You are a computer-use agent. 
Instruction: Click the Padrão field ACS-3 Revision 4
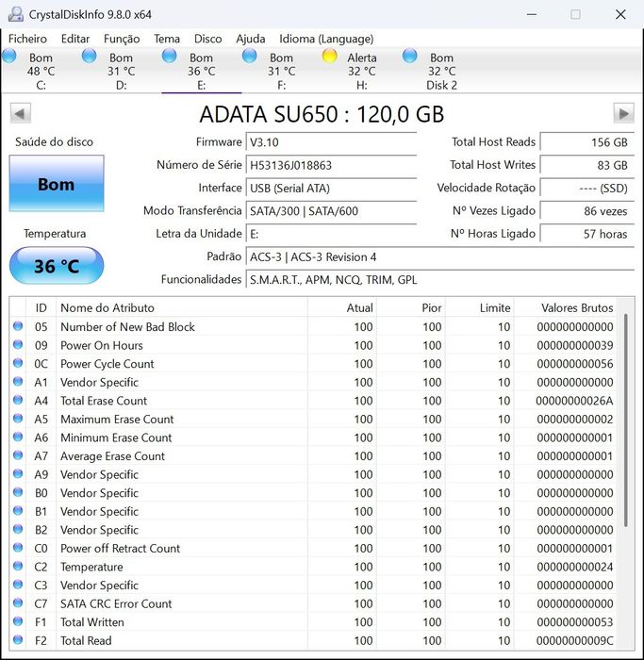click(439, 256)
